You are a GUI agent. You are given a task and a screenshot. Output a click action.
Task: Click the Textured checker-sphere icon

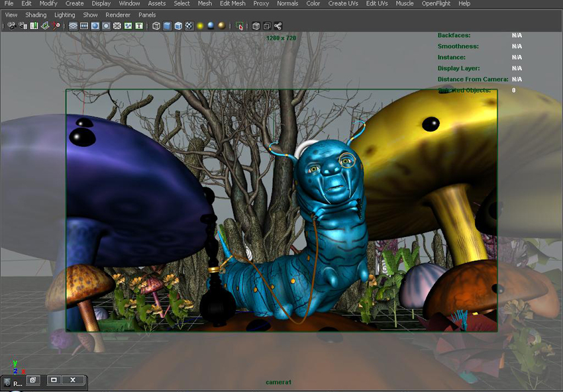coord(189,26)
